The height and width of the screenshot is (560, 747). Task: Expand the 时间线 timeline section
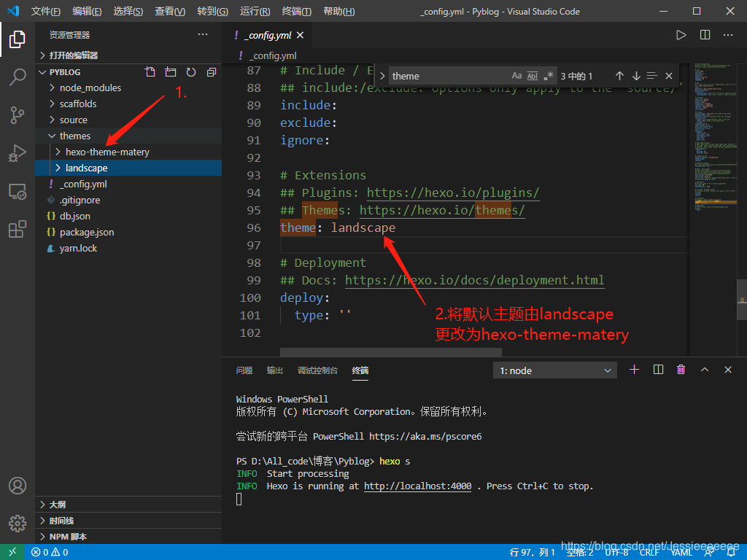pos(128,521)
